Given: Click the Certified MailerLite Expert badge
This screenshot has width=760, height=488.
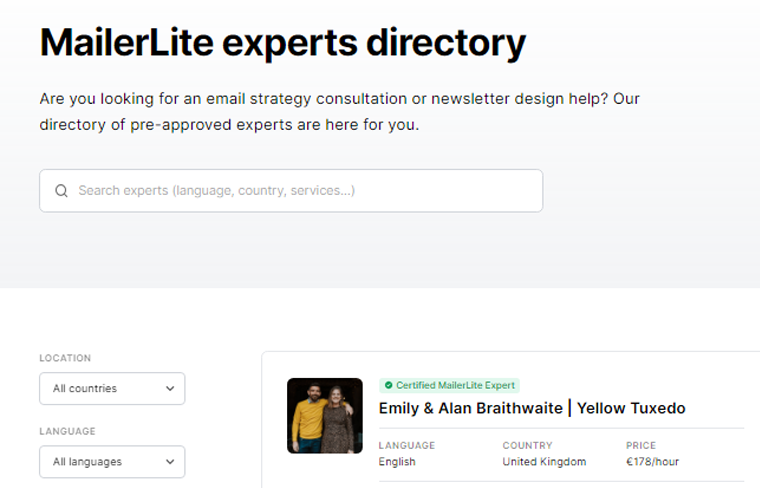Looking at the screenshot, I should pyautogui.click(x=449, y=385).
